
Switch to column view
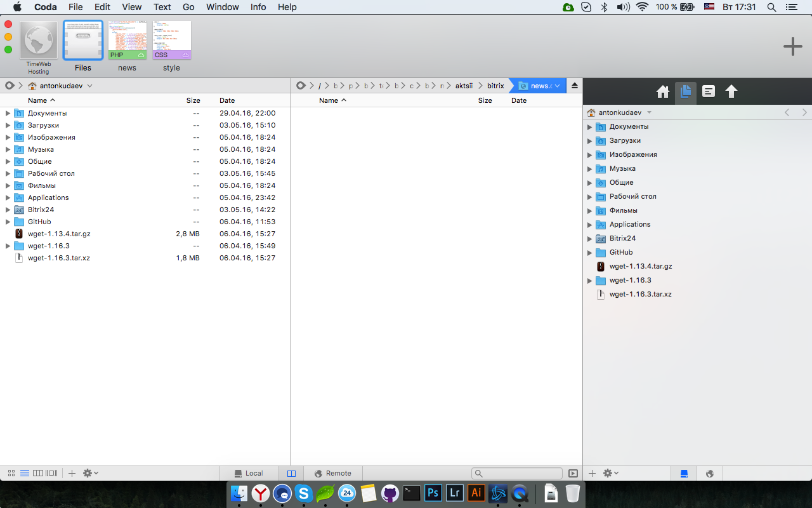pyautogui.click(x=38, y=473)
